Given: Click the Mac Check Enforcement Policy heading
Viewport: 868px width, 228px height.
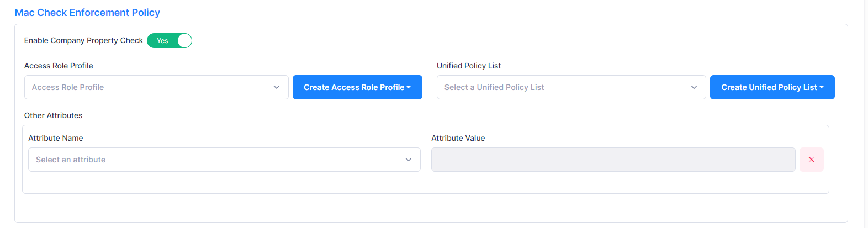Looking at the screenshot, I should click(87, 12).
